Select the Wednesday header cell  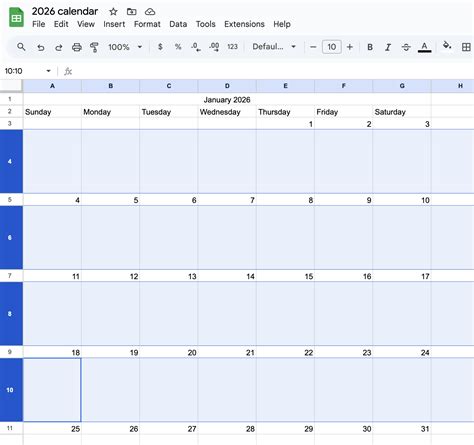(227, 112)
